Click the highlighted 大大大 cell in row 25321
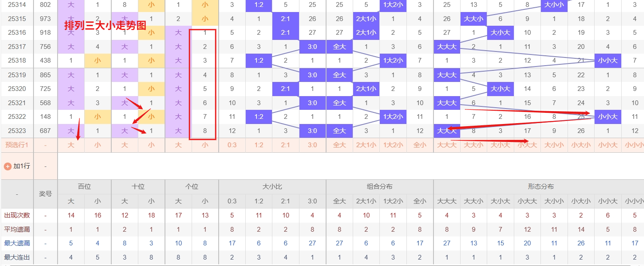 pyautogui.click(x=447, y=103)
